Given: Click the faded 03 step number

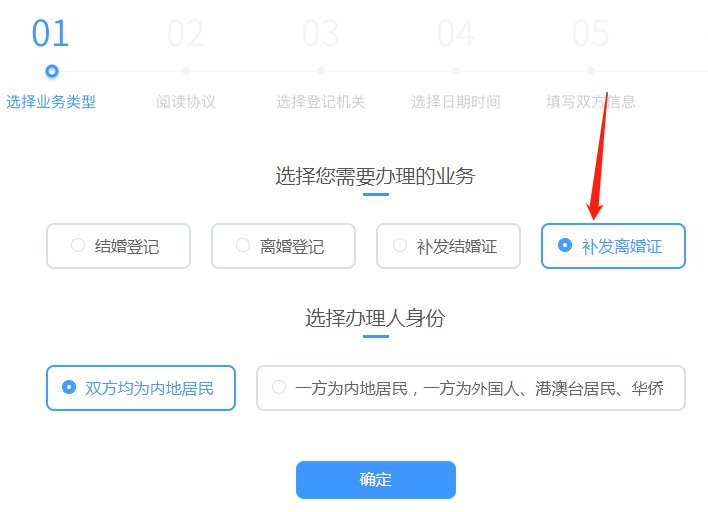Looking at the screenshot, I should coord(321,33).
